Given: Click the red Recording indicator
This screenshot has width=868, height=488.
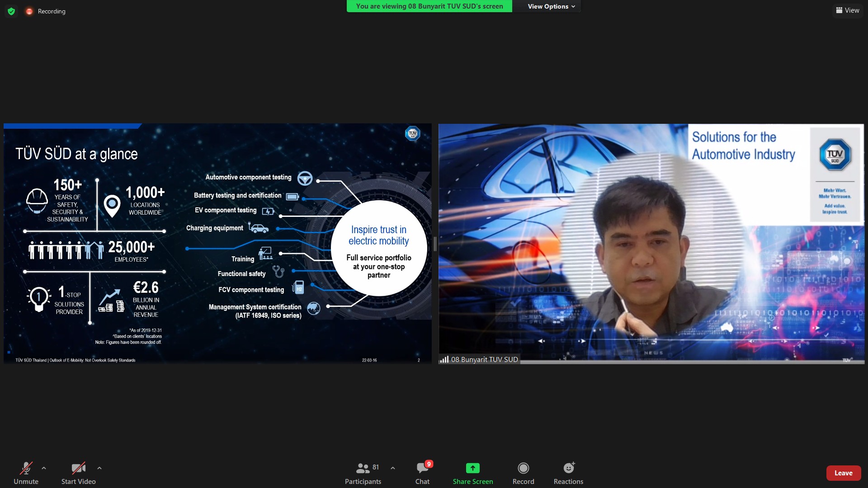Looking at the screenshot, I should coord(46,11).
